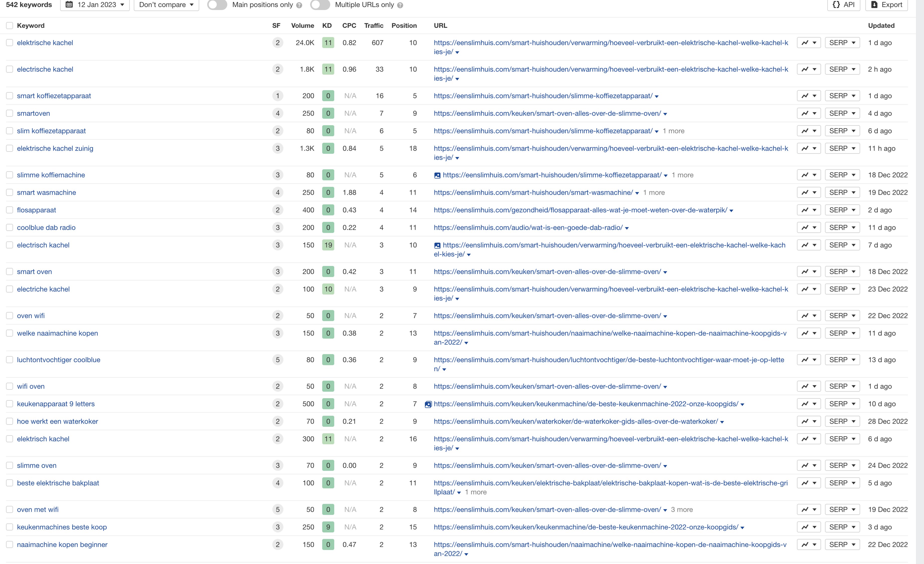
Task: Click KD badge 9 for keukenmachines beste koop
Action: point(328,527)
